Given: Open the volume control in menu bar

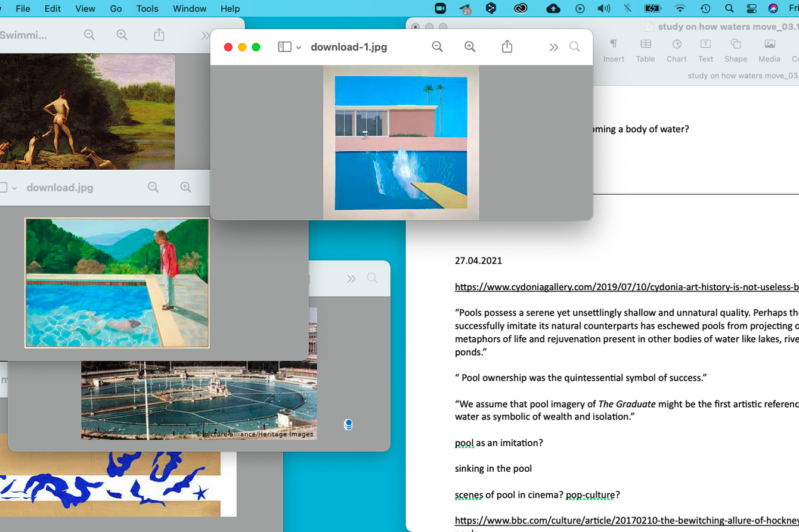Looking at the screenshot, I should pos(603,8).
